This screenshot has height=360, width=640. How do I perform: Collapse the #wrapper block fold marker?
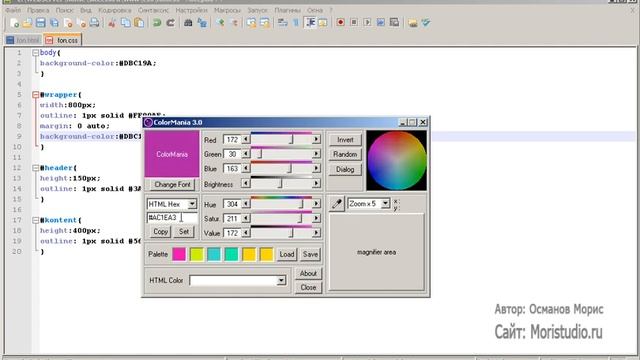click(x=36, y=95)
